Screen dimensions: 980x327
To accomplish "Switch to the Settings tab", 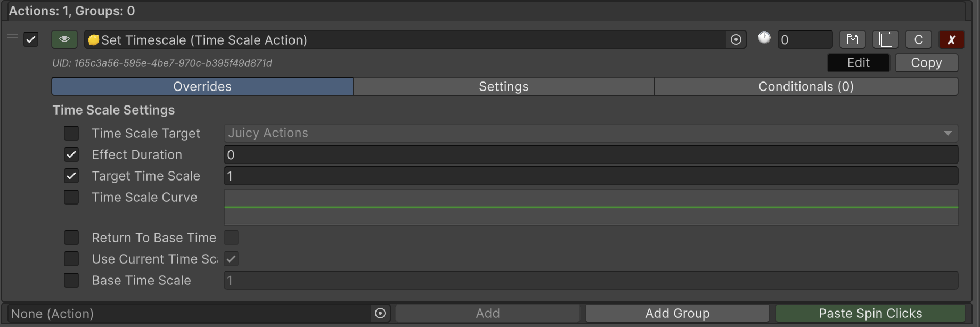I will click(x=503, y=86).
